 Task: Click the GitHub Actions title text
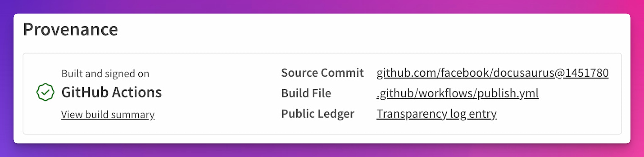point(112,92)
